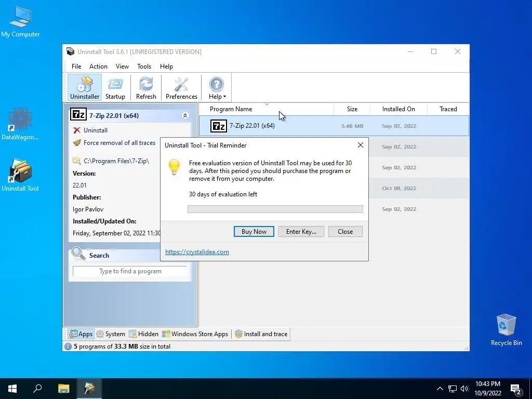Close the Trial Reminder dialog with X
The image size is (532, 399).
point(361,145)
